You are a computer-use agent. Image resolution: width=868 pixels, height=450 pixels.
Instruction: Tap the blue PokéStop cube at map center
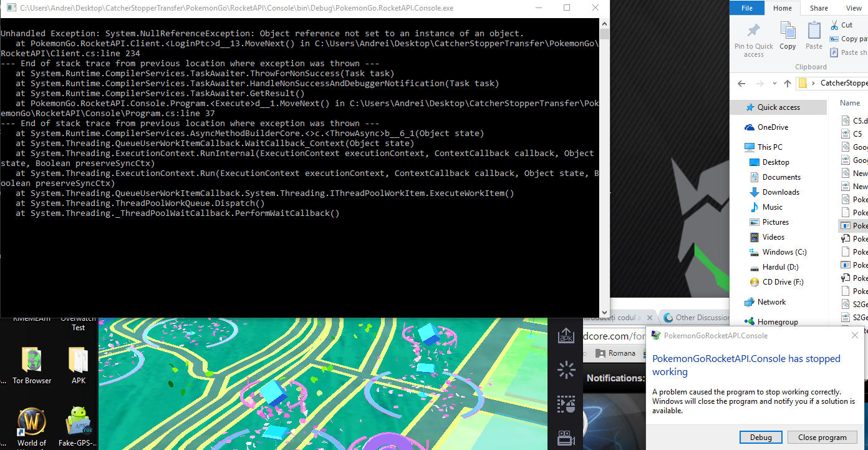tap(272, 393)
